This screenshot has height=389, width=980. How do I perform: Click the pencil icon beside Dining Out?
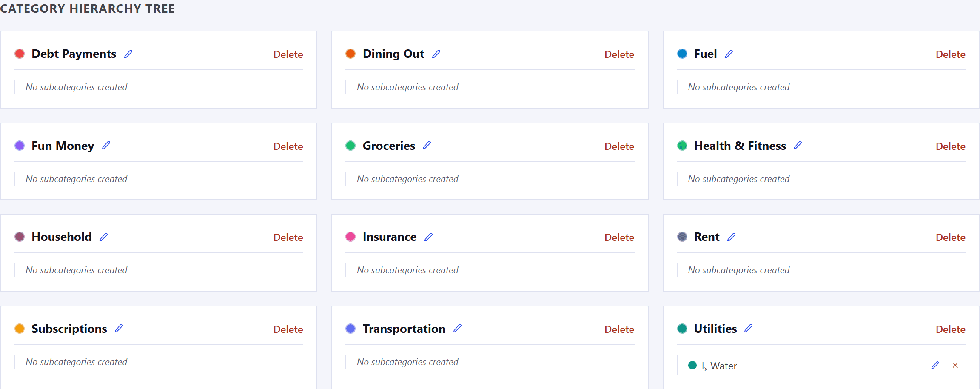tap(436, 54)
